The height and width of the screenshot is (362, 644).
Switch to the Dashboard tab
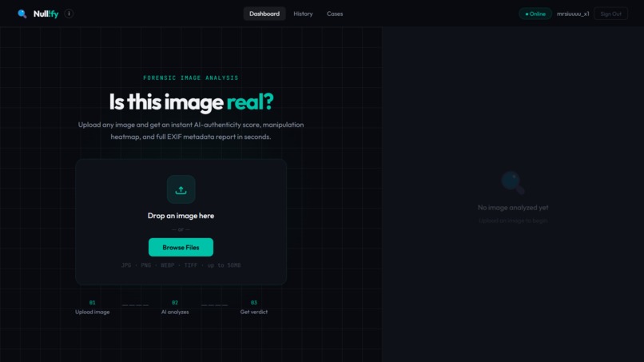point(264,14)
